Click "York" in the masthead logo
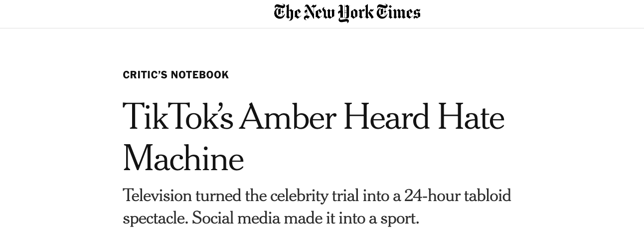 point(355,12)
